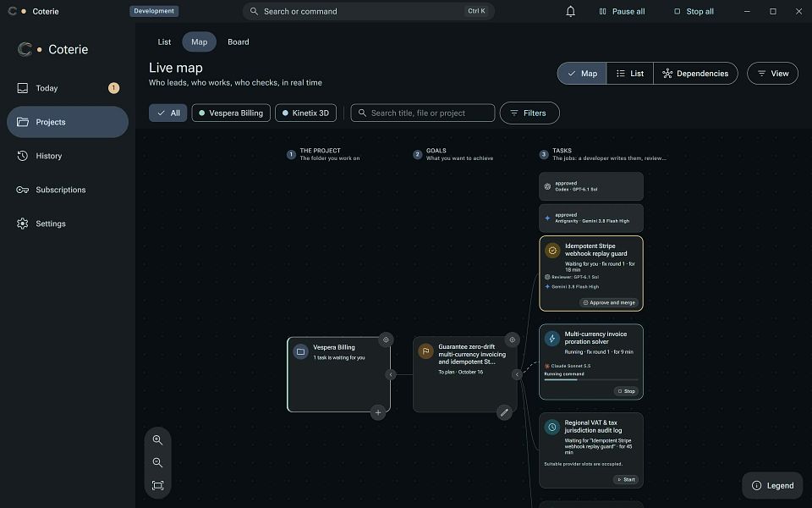Edit the goal with the pencil icon
The image size is (812, 508).
pos(504,412)
